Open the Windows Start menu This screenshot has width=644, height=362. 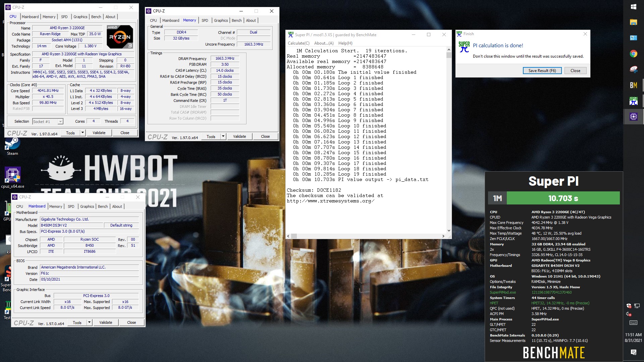[633, 7]
